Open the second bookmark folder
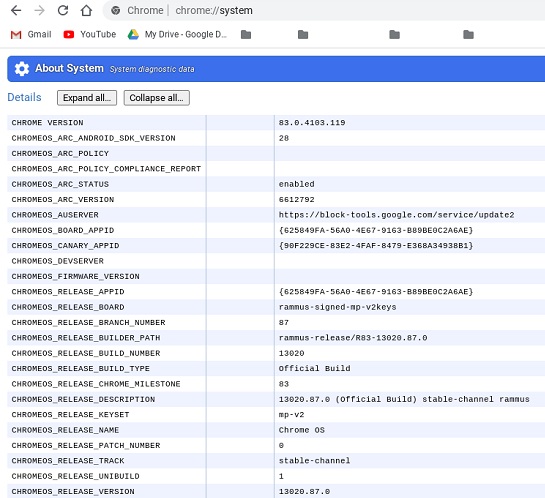This screenshot has height=498, width=545. (303, 34)
